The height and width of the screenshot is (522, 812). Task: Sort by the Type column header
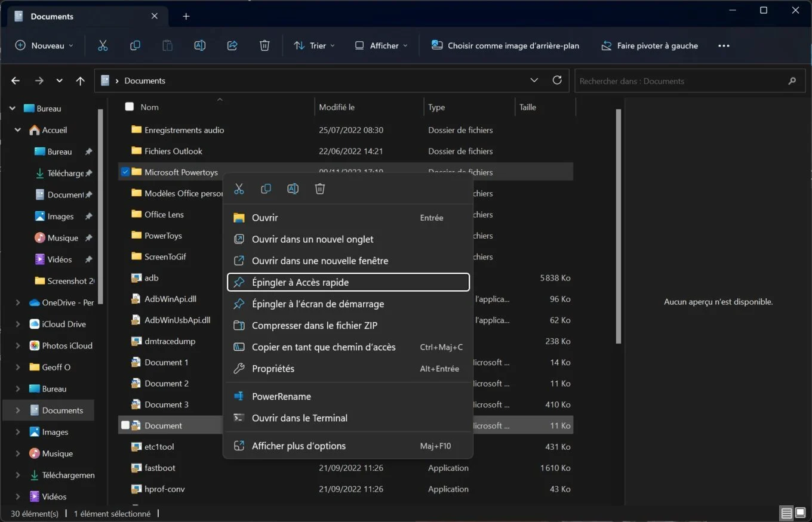coord(469,107)
